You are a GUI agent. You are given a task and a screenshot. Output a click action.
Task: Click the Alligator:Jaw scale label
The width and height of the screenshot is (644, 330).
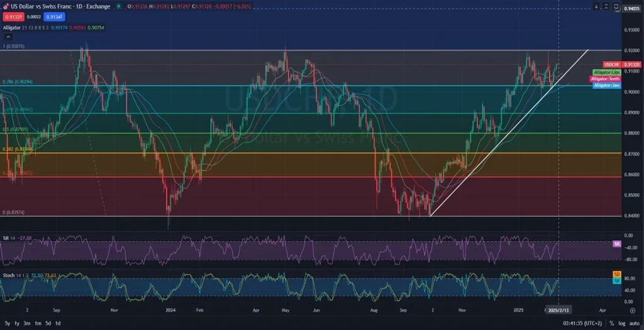(607, 85)
